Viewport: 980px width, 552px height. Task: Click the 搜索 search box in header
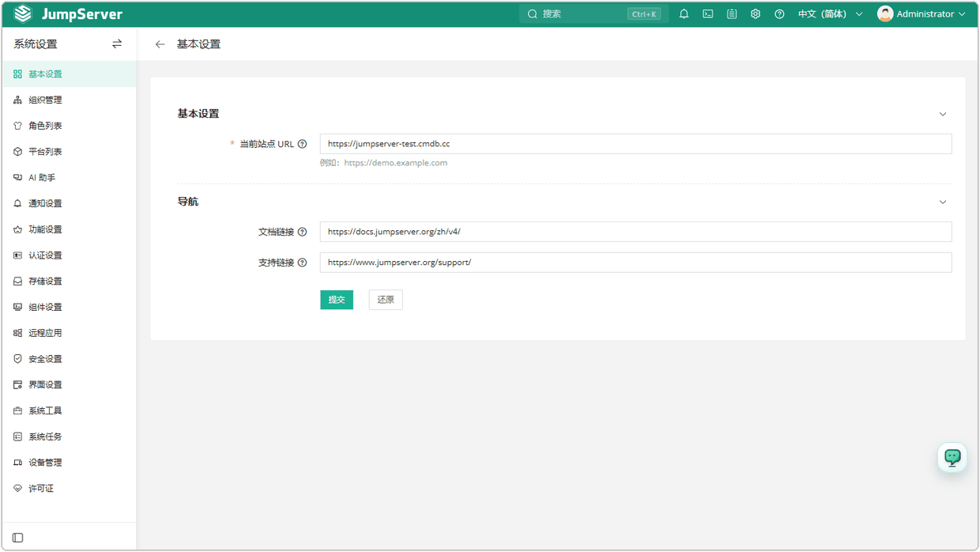pyautogui.click(x=594, y=14)
